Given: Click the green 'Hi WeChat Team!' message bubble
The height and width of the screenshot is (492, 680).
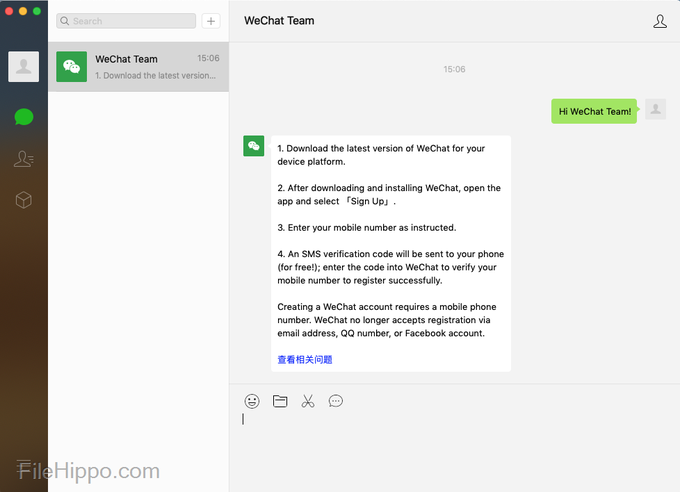Looking at the screenshot, I should [594, 111].
